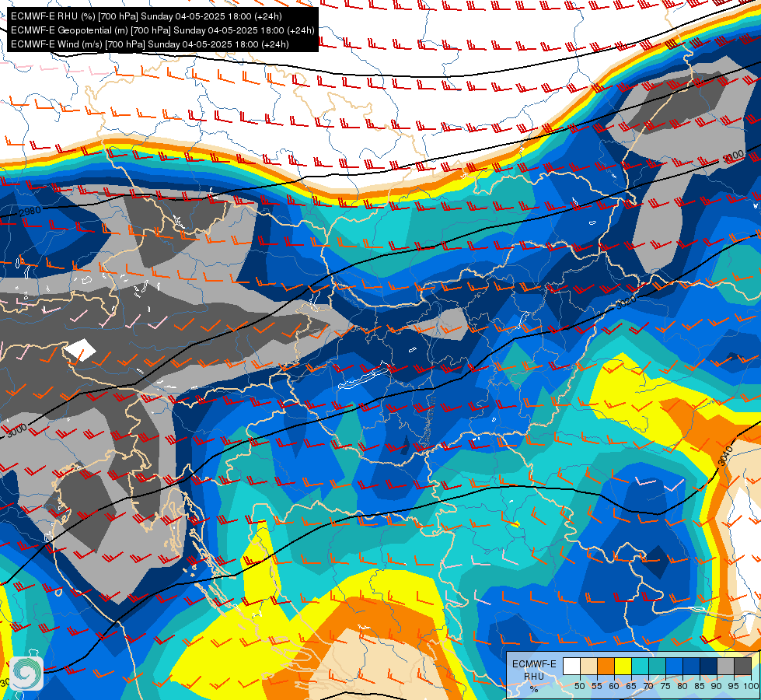761x700 pixels.
Task: Pick the yellow 60–65% legend swatch
Action: (623, 666)
